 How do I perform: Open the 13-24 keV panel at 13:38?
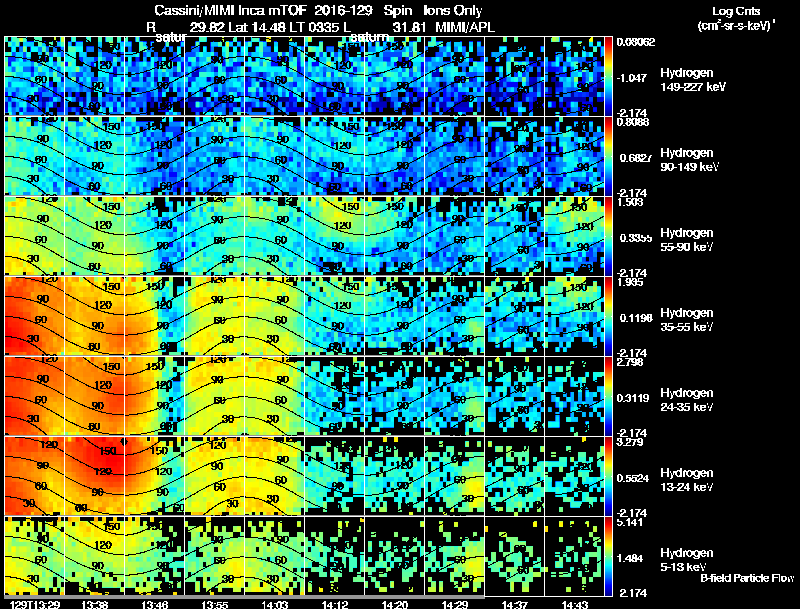(x=94, y=476)
